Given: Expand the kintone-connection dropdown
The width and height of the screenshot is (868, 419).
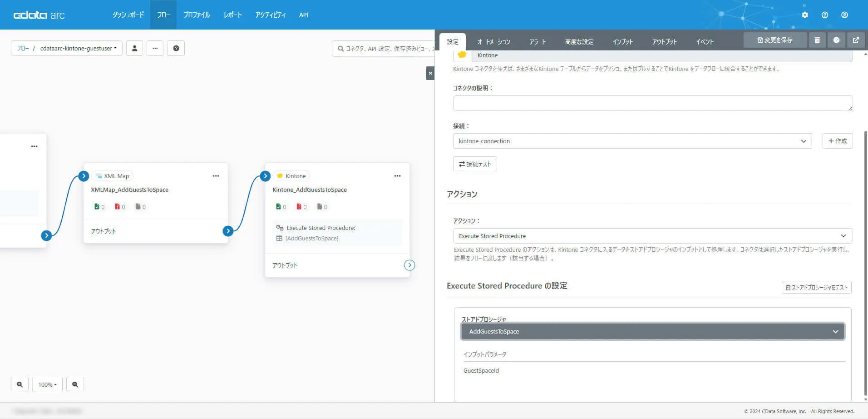Looking at the screenshot, I should [632, 141].
